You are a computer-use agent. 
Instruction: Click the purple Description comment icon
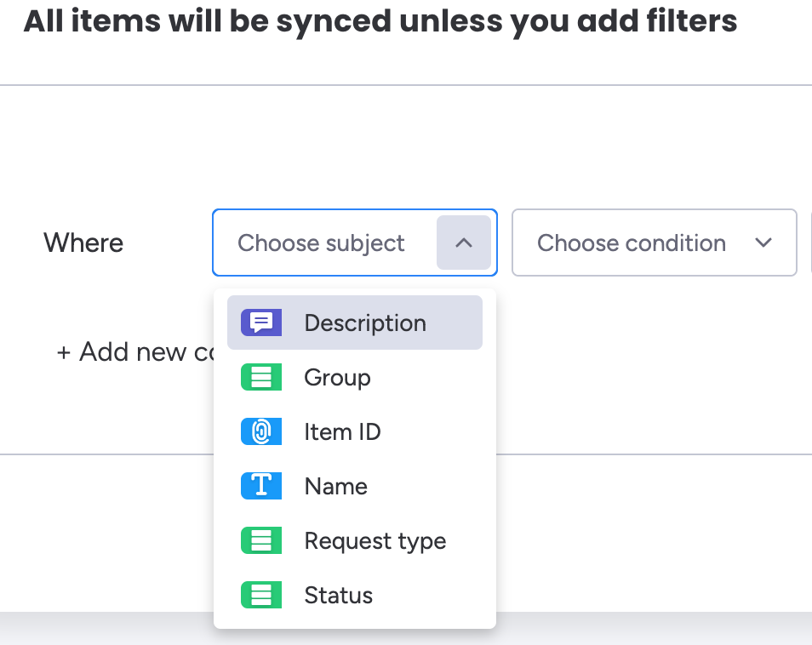click(x=261, y=323)
